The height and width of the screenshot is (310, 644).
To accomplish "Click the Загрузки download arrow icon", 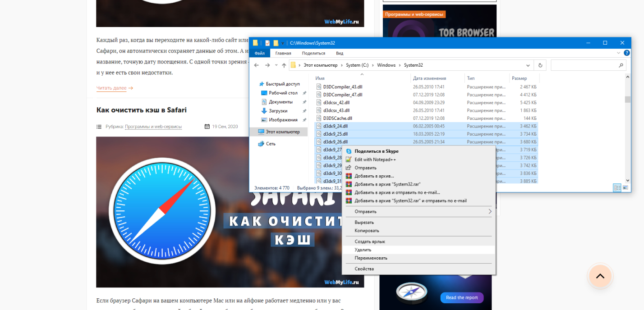I will (x=264, y=111).
